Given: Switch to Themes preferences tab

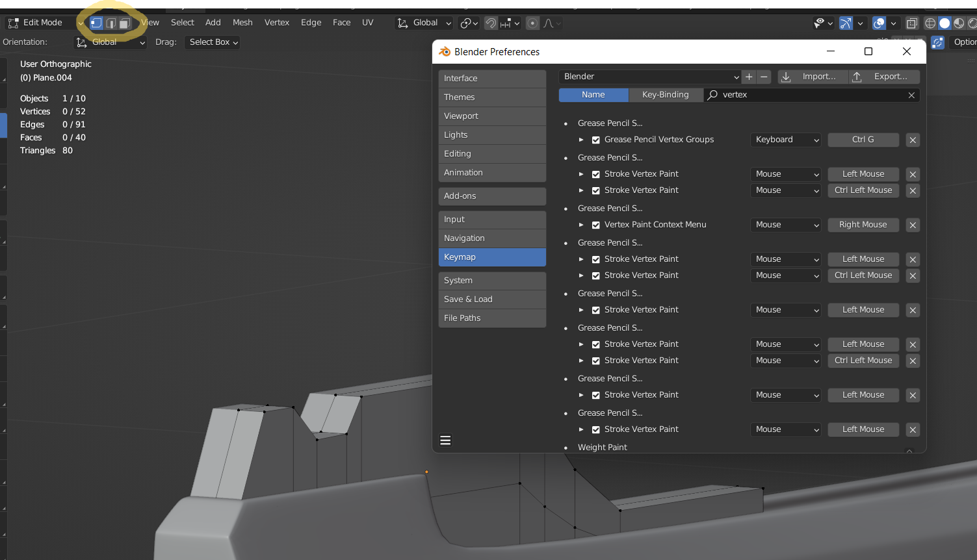Looking at the screenshot, I should point(492,97).
